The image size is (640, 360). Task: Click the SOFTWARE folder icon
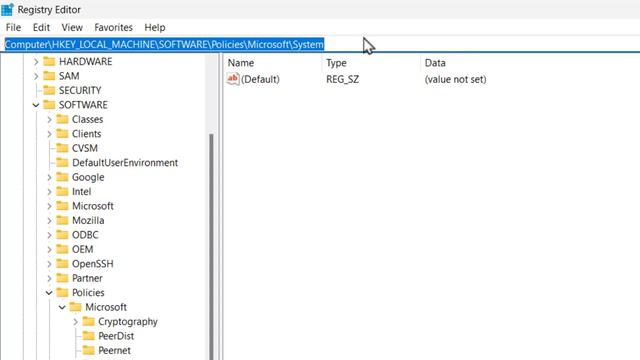click(49, 104)
